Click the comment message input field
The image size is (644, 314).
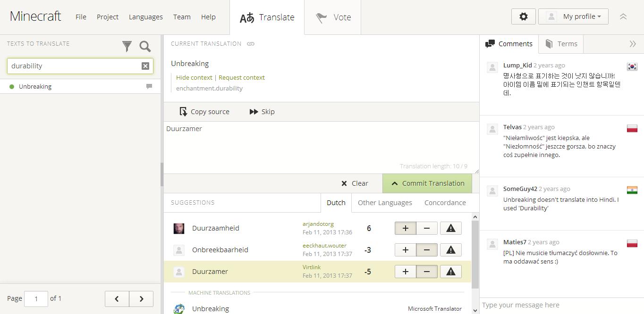(x=561, y=305)
